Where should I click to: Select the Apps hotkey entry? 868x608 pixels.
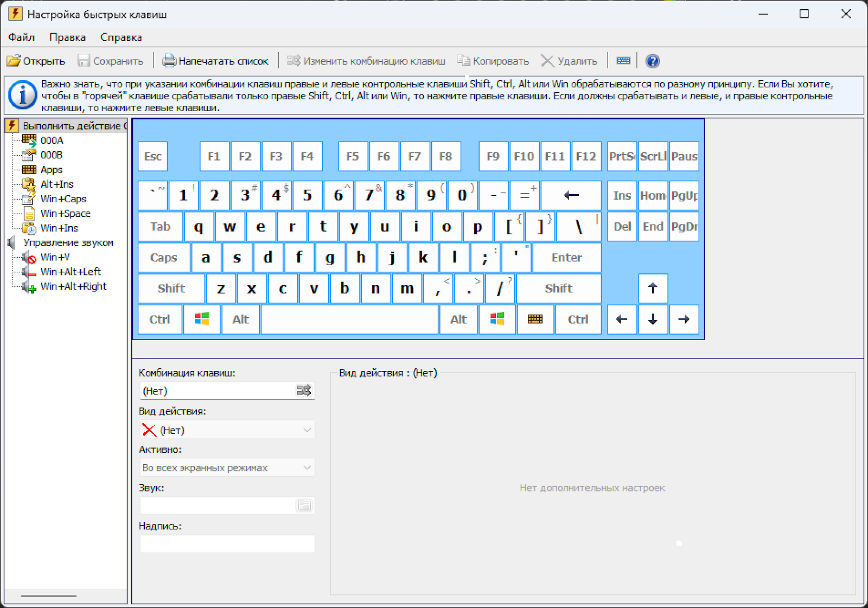coord(52,169)
